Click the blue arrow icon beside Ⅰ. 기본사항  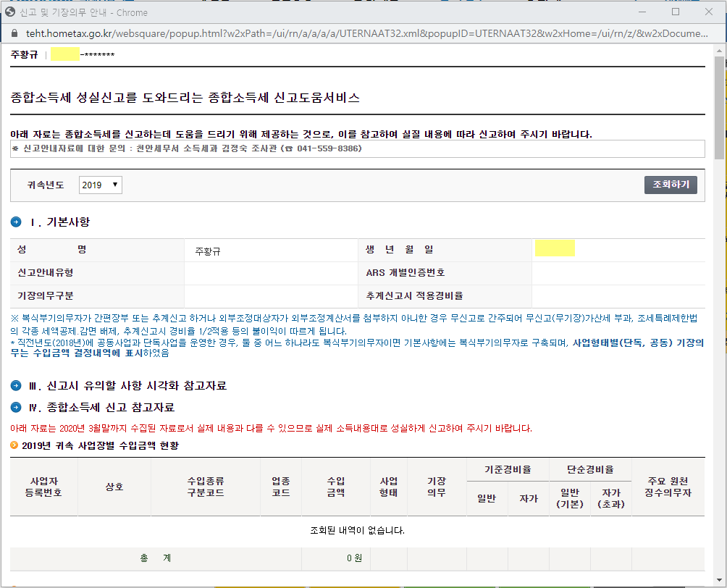(16, 222)
